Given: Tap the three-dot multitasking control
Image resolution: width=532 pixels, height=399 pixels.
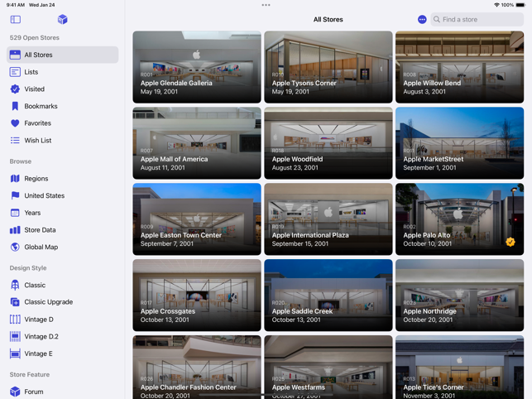Looking at the screenshot, I should click(x=266, y=5).
